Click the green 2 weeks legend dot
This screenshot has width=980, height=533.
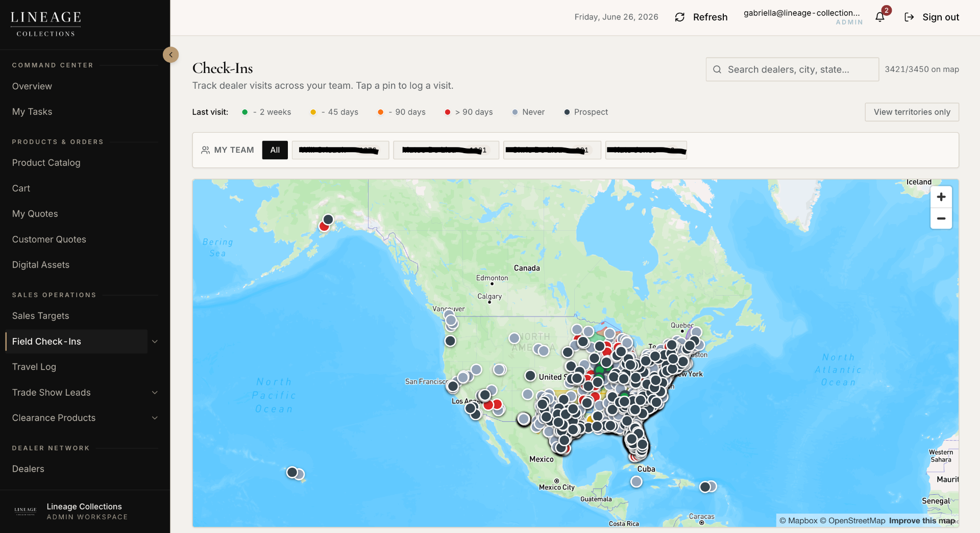244,112
